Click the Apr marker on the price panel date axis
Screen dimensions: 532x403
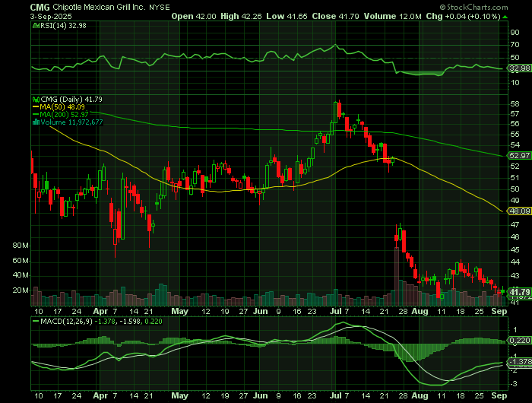[100, 311]
